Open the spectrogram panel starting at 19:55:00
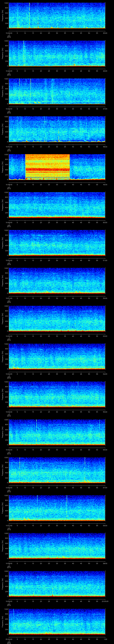This screenshot has width=114, height=644. 57,432
